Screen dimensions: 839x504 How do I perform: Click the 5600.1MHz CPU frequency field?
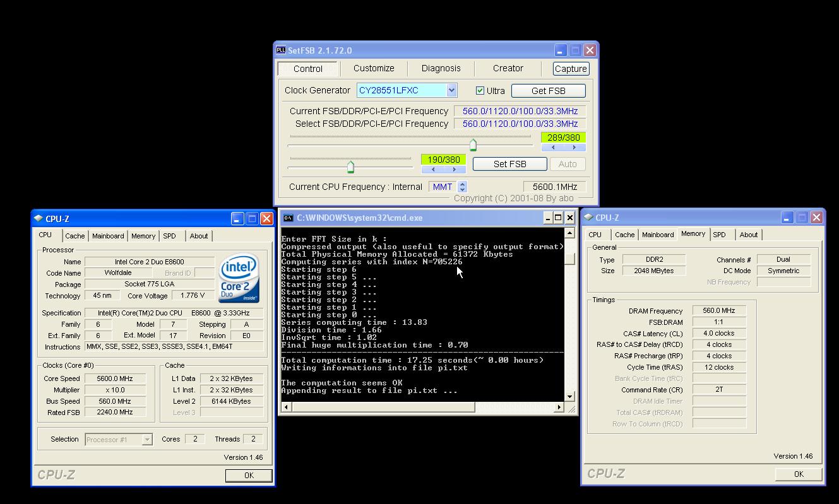(554, 187)
